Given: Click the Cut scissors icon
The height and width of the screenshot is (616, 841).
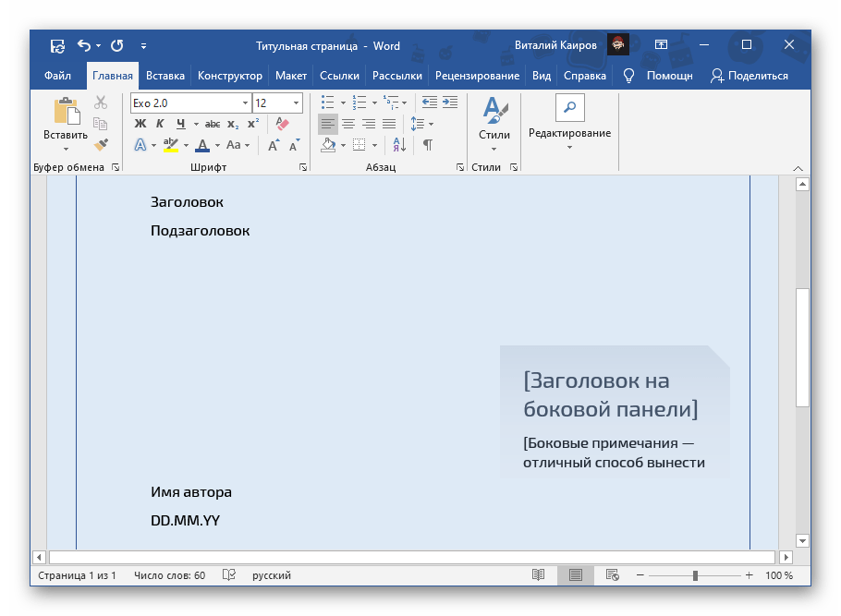Looking at the screenshot, I should [101, 103].
